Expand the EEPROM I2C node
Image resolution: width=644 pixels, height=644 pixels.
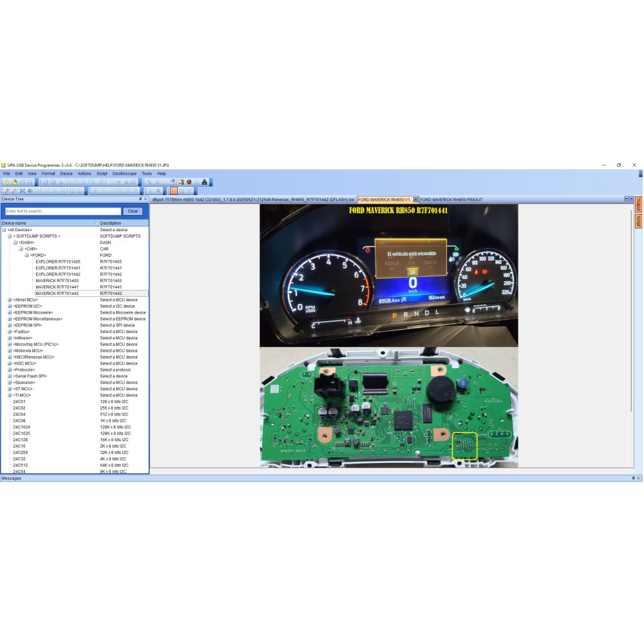10,307
